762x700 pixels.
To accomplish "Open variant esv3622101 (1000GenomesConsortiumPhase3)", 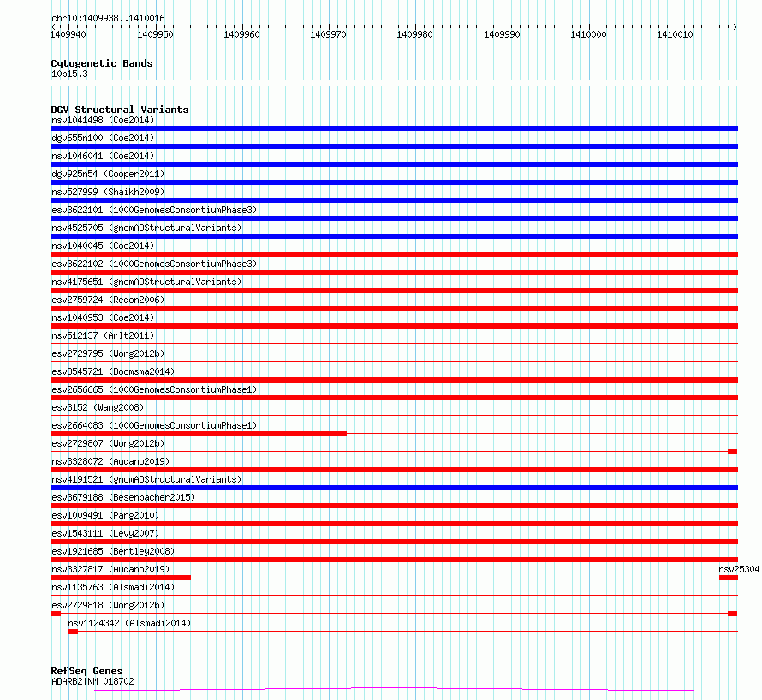I will [154, 210].
